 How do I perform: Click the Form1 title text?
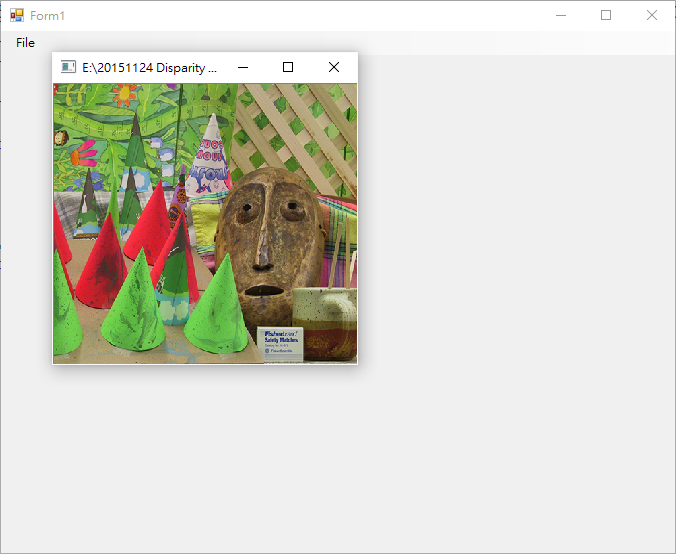(47, 16)
